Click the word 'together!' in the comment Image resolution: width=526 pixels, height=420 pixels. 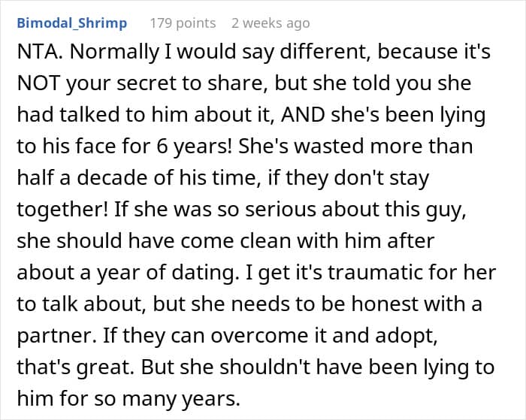click(62, 210)
